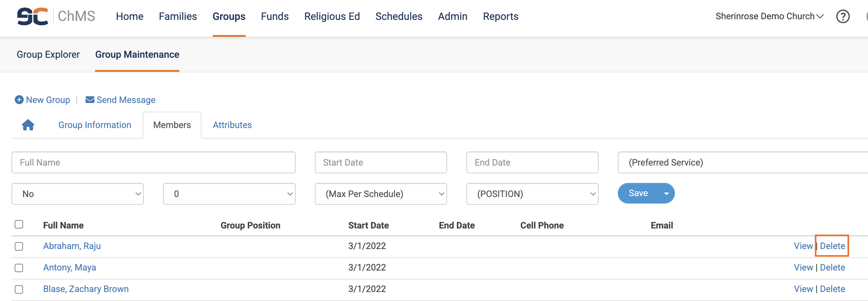Click the New Group plus icon
This screenshot has height=301, width=868.
point(19,100)
